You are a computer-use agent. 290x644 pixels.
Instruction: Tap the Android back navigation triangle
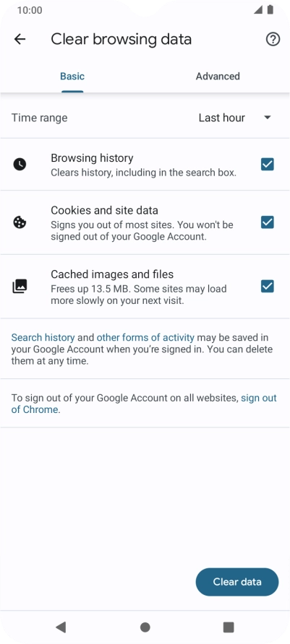(x=61, y=627)
